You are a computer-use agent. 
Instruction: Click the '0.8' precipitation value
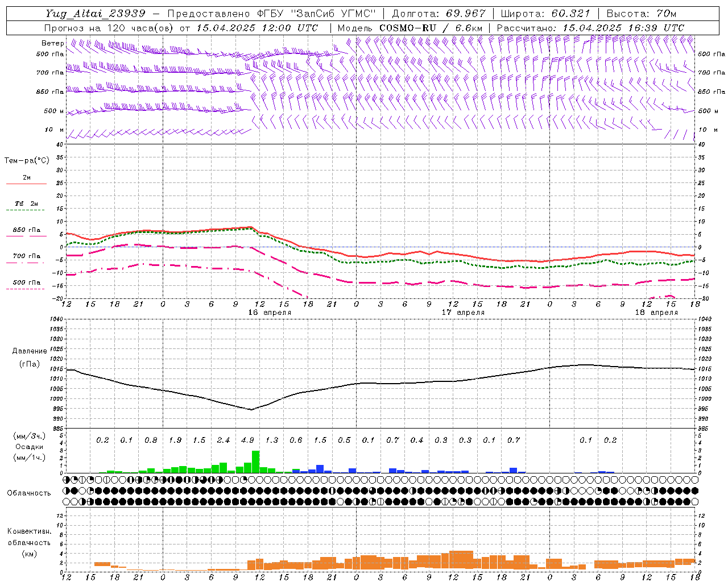151,440
